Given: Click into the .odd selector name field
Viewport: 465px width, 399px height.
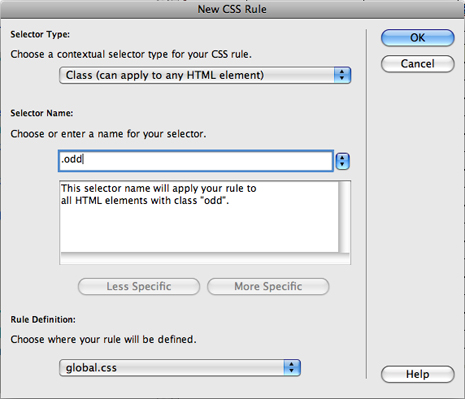Looking at the screenshot, I should click(196, 161).
